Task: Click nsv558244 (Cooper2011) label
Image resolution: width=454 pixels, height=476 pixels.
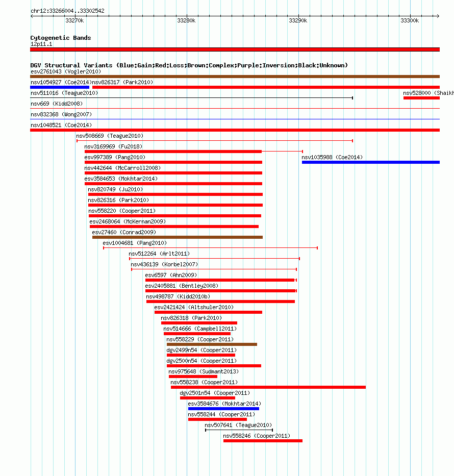Action: (221, 414)
